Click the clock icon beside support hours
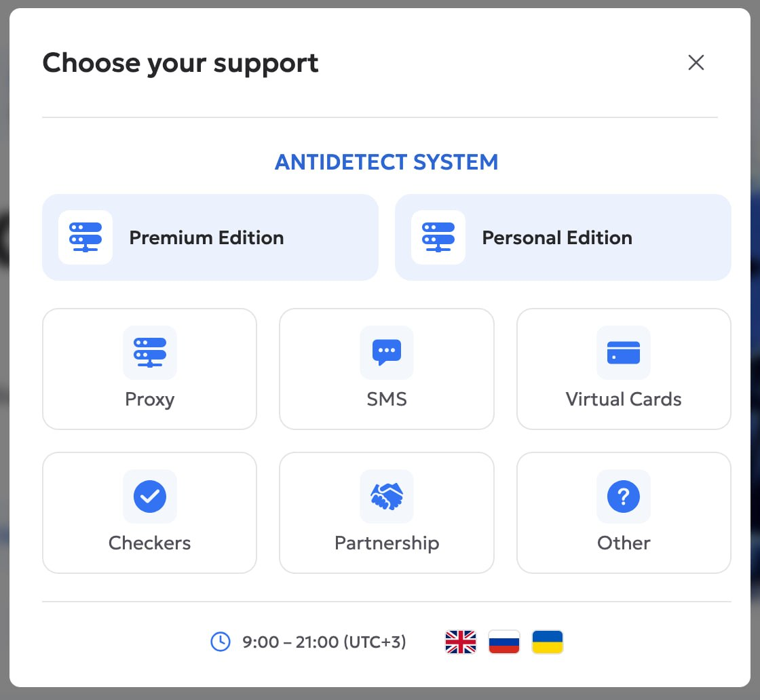760x700 pixels. (221, 641)
